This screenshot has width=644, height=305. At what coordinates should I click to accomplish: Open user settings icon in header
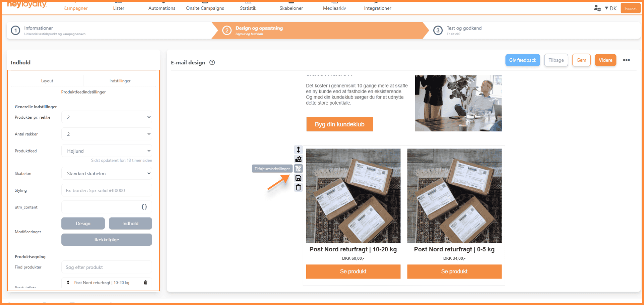tap(597, 8)
